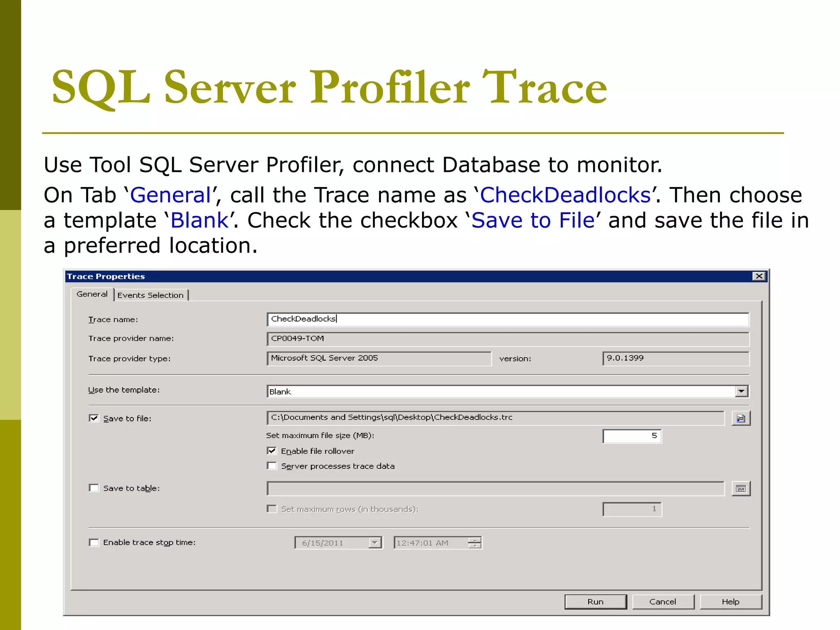
Task: Click the 'Set maximum file size (MB):' label
Action: click(x=320, y=436)
